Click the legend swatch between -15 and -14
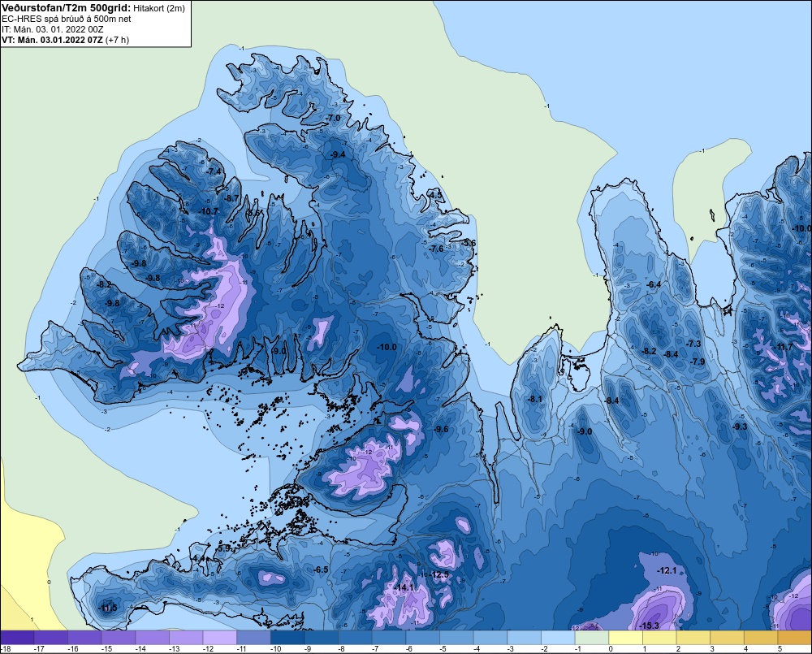 119,638
